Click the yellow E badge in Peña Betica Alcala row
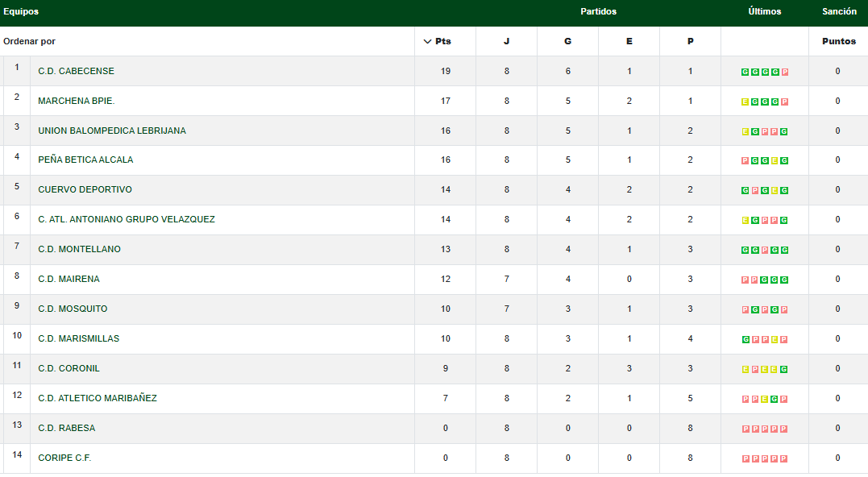 775,161
